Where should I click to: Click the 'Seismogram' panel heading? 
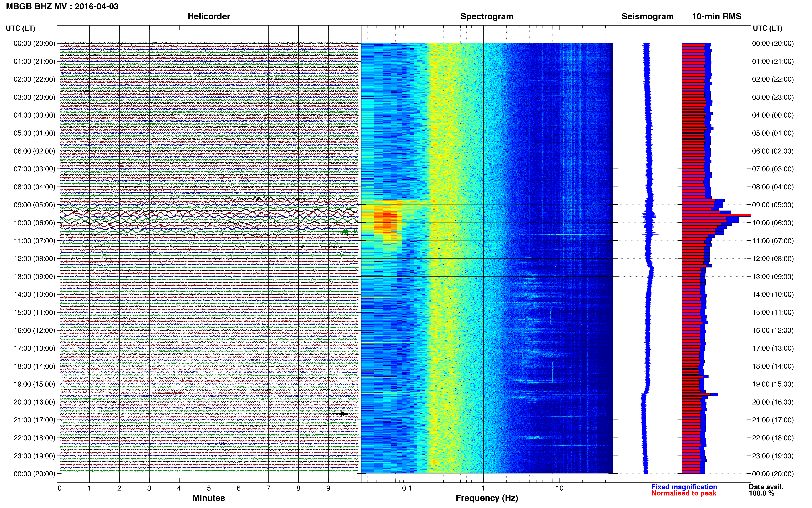point(648,16)
